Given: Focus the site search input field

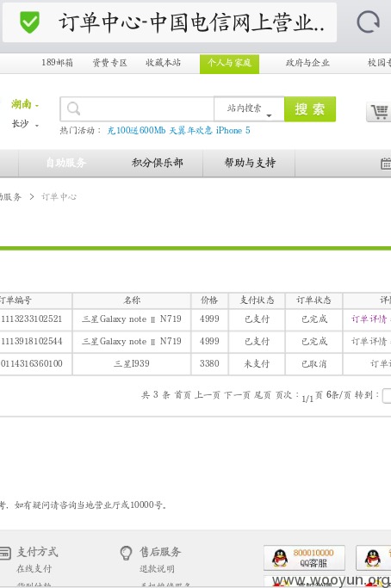Looking at the screenshot, I should point(137,108).
